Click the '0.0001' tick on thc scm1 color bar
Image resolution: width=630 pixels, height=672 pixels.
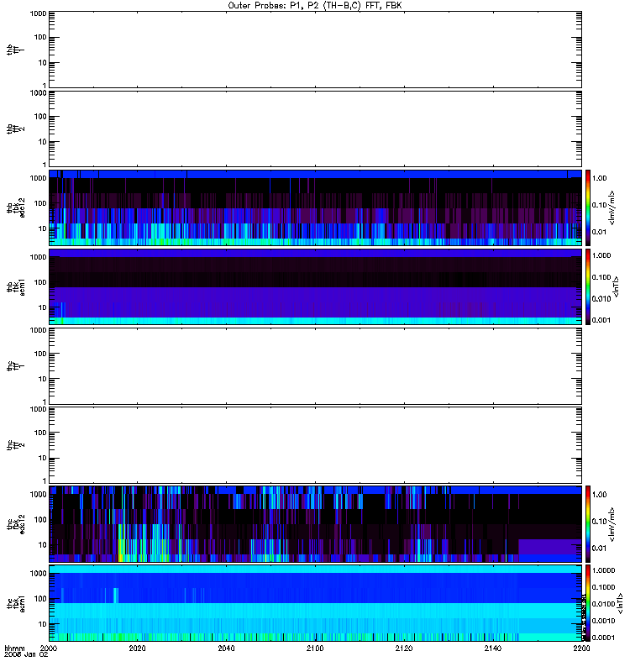point(603,638)
